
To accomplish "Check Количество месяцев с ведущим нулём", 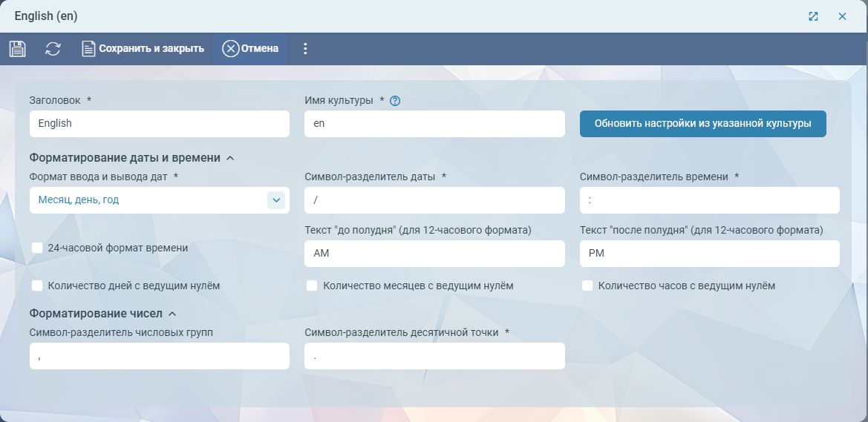I will [313, 286].
